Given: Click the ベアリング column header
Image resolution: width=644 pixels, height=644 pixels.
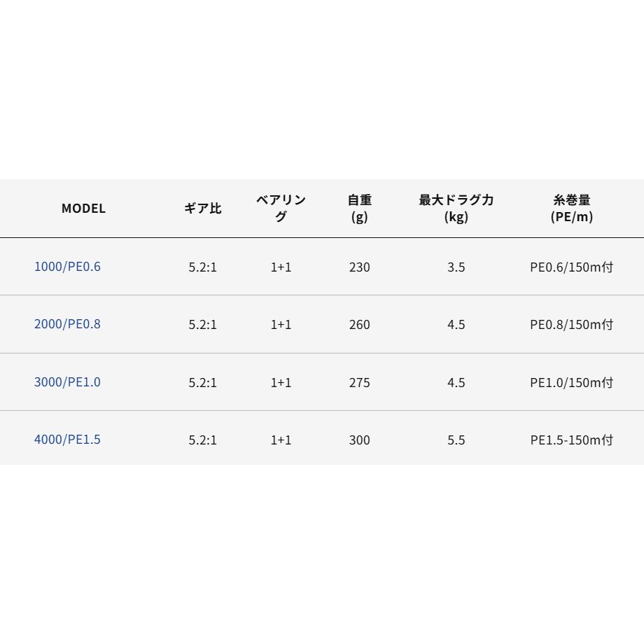Looking at the screenshot, I should 281,208.
